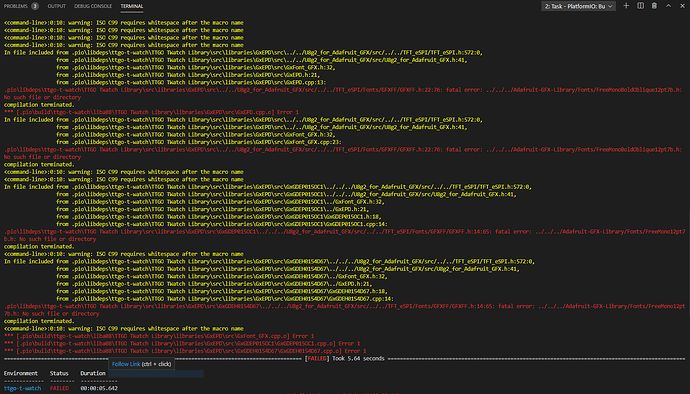Click the GxGDEP015OC1.cpp:14 include path line
Screen dimensions: 690x394
pyautogui.click(x=222, y=224)
